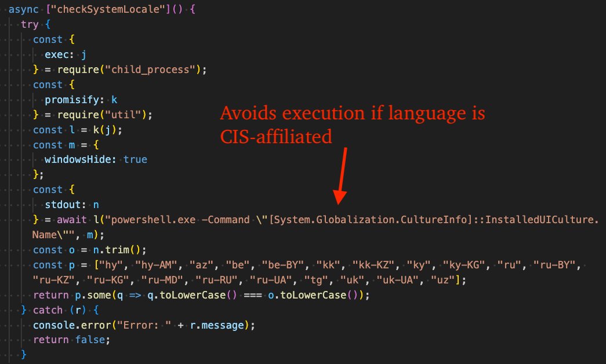Click the "const l = k(j);" line

point(78,130)
